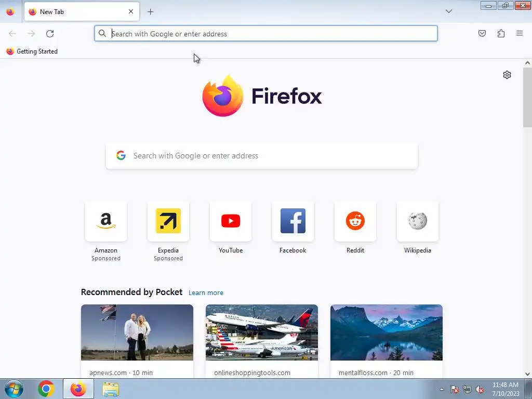
Task: Select the New Tab tab
Action: (82, 11)
